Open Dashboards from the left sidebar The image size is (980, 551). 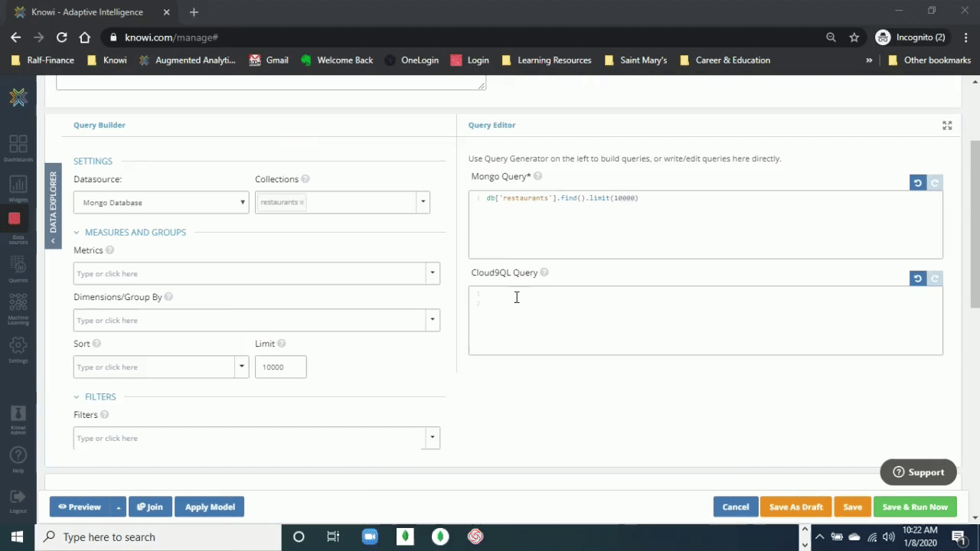18,148
